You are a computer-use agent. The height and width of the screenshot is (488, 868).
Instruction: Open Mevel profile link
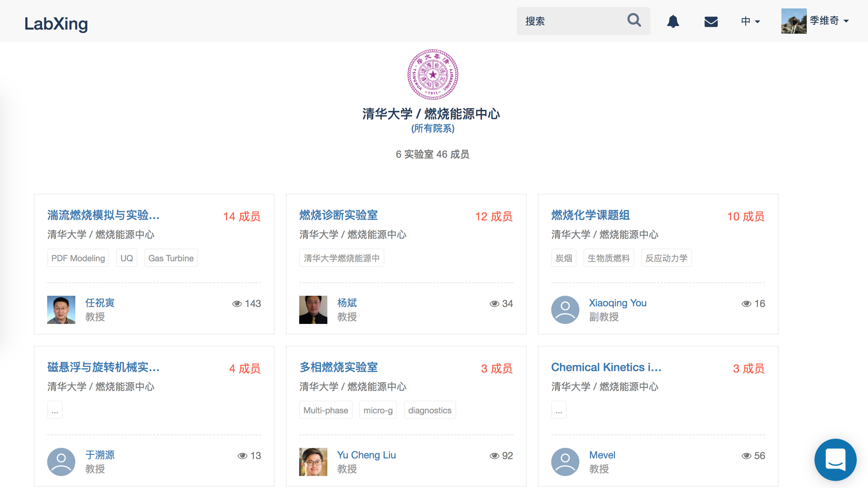(x=602, y=455)
